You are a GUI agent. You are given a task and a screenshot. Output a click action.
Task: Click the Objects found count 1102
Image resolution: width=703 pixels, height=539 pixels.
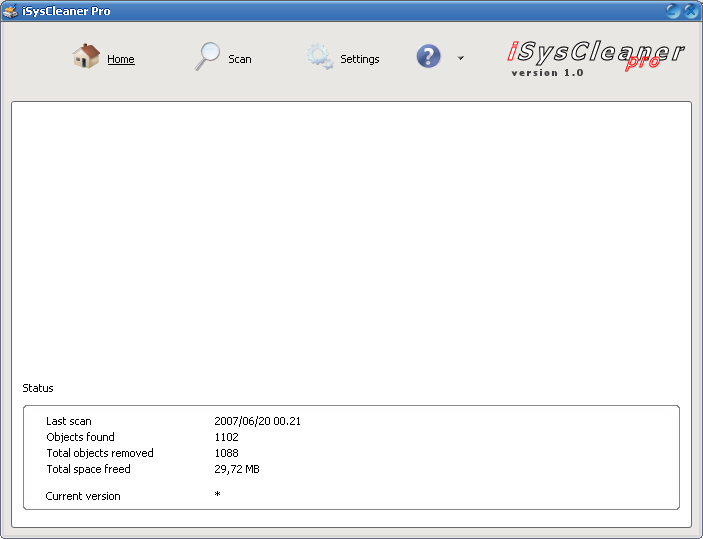227,437
